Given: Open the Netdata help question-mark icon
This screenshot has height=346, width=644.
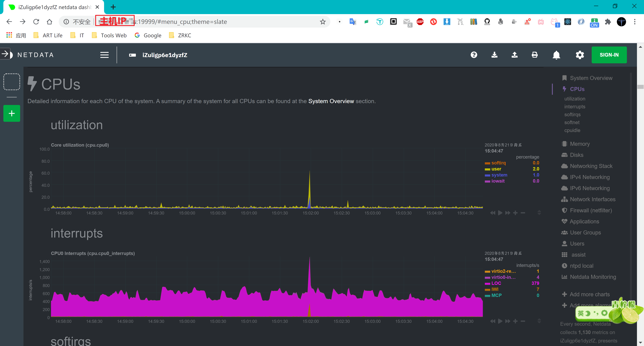Looking at the screenshot, I should pos(474,55).
